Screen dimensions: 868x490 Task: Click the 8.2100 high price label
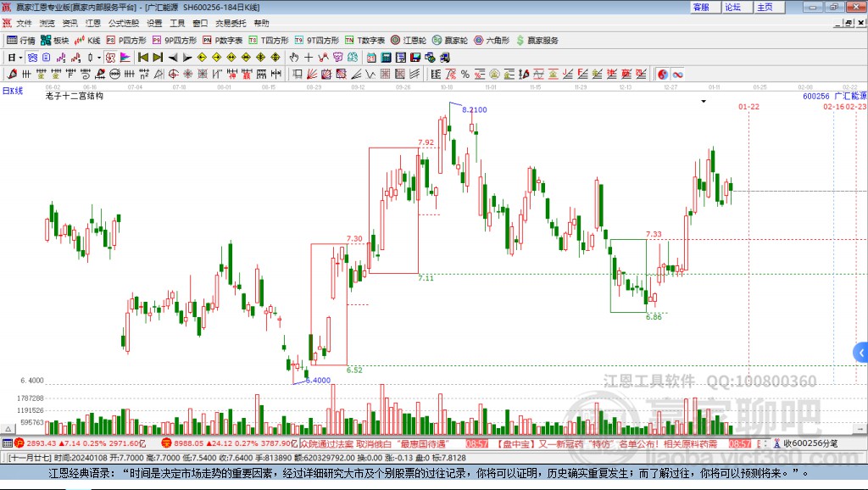pos(475,109)
